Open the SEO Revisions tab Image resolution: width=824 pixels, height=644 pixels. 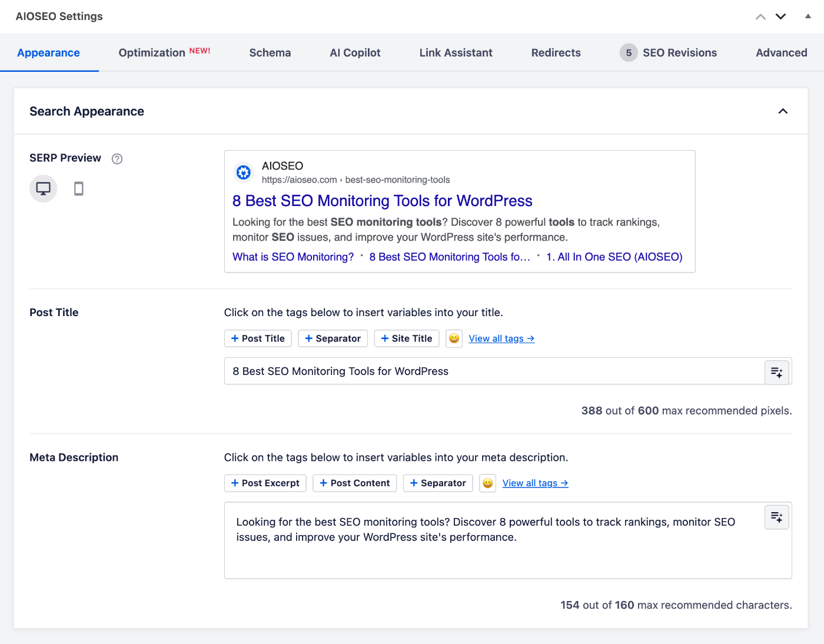tap(669, 53)
